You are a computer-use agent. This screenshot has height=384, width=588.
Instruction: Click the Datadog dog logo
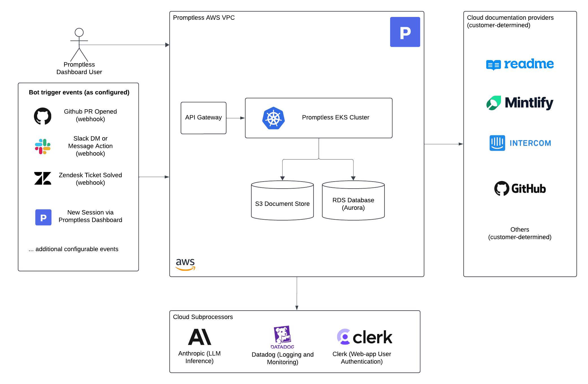[282, 337]
